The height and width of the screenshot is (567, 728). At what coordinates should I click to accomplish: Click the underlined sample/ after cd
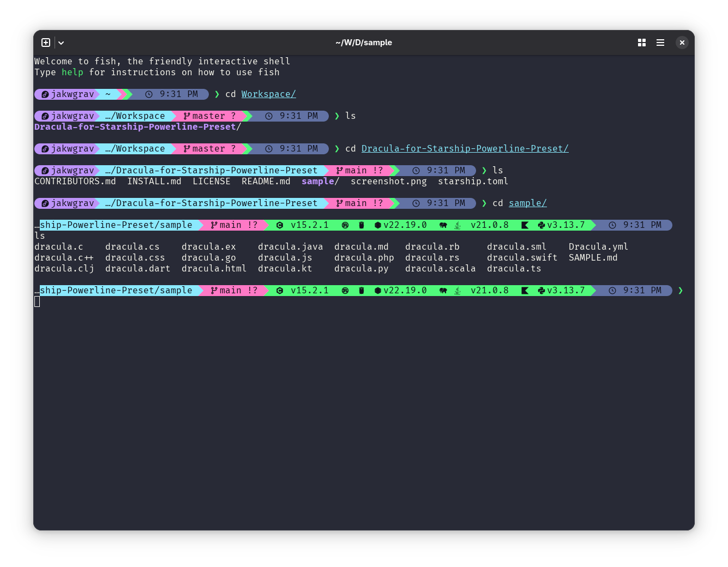coord(528,203)
